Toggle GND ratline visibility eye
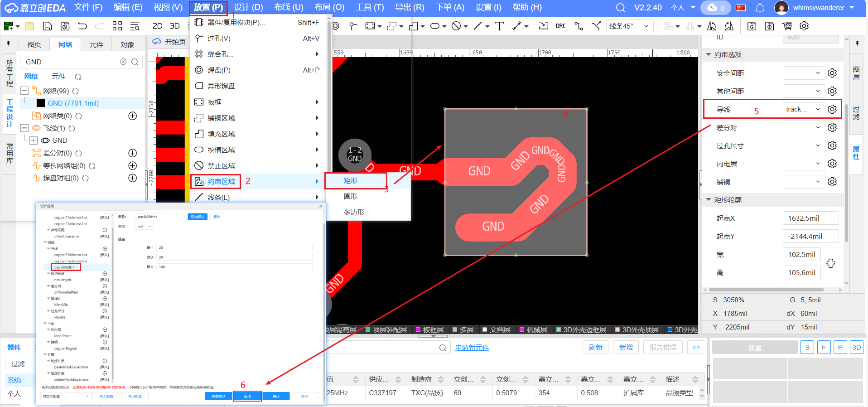 coord(46,141)
